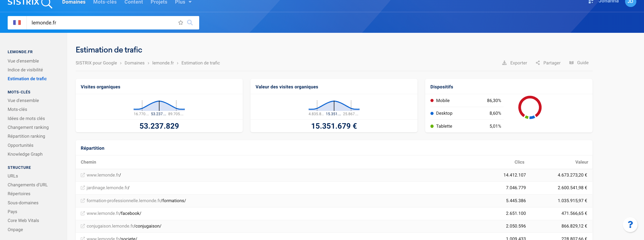
Task: Open Knowledge Graph in sidebar
Action: (x=25, y=154)
